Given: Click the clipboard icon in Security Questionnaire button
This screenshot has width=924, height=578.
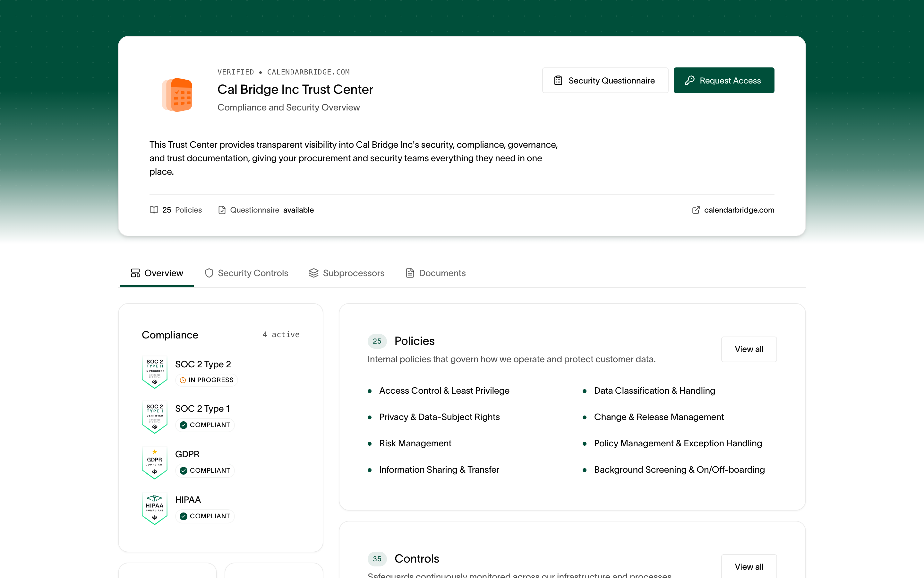Looking at the screenshot, I should coord(558,80).
